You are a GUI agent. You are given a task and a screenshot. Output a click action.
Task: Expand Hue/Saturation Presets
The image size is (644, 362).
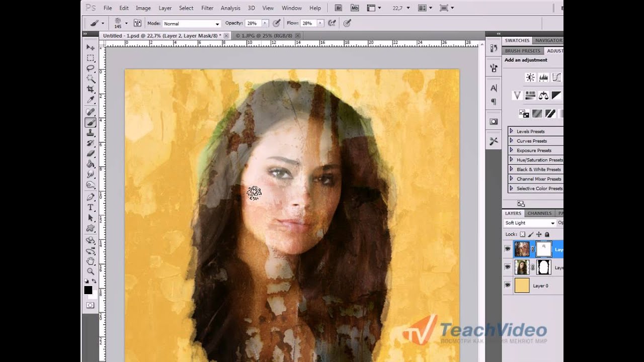[x=512, y=160]
